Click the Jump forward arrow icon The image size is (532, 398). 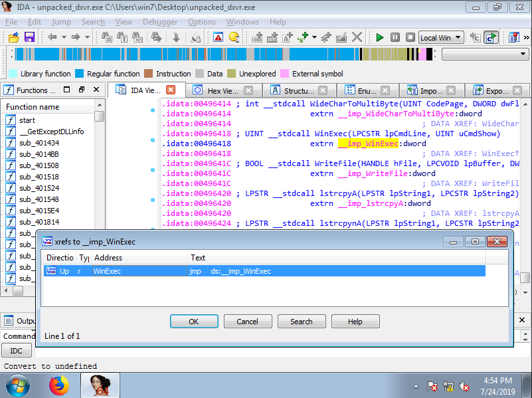76,37
